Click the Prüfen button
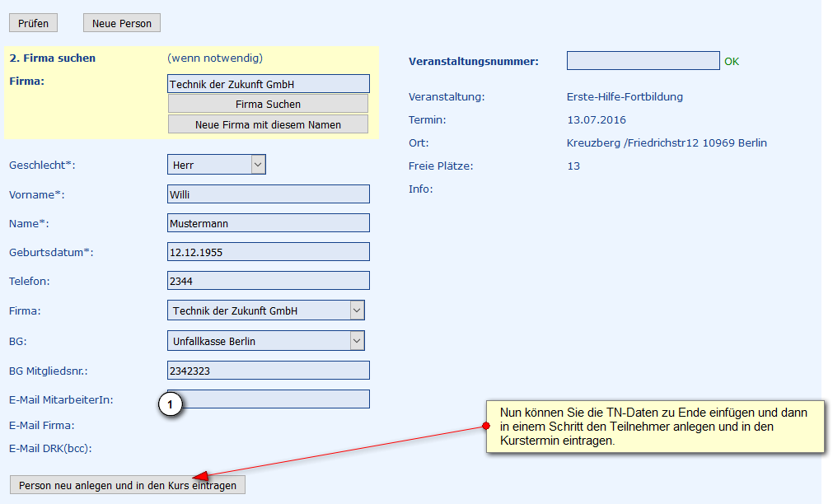833x504 pixels. click(33, 23)
